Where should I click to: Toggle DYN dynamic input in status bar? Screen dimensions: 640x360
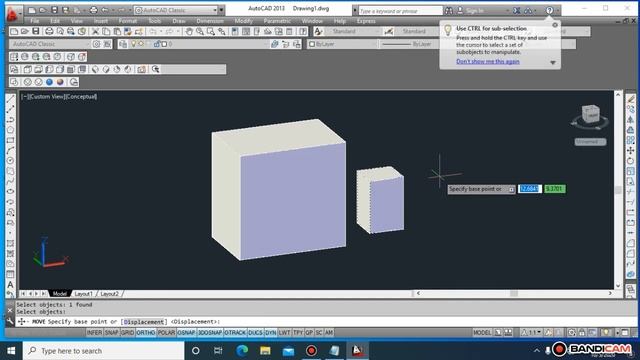[x=271, y=333]
